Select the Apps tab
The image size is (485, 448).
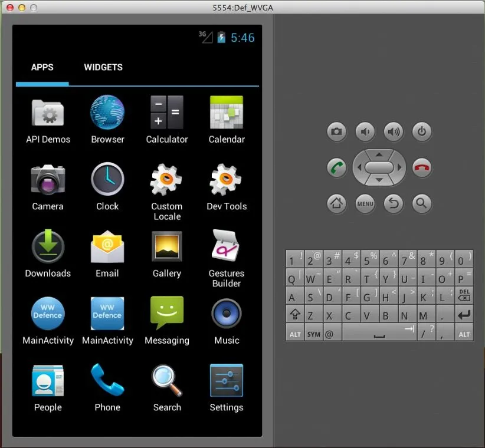click(x=42, y=67)
